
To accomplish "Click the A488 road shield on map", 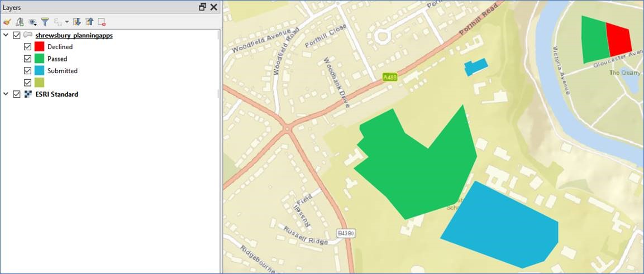I will pos(390,77).
